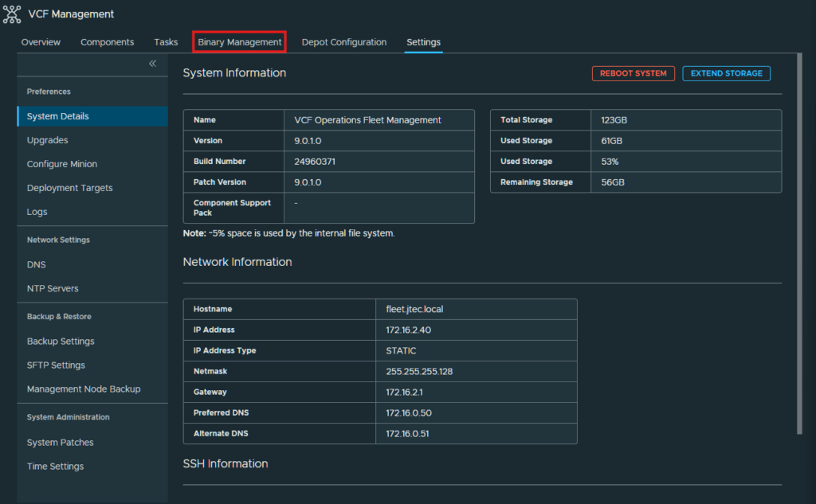Click the vertical scrollbar on right
816x504 pixels.
(799, 244)
